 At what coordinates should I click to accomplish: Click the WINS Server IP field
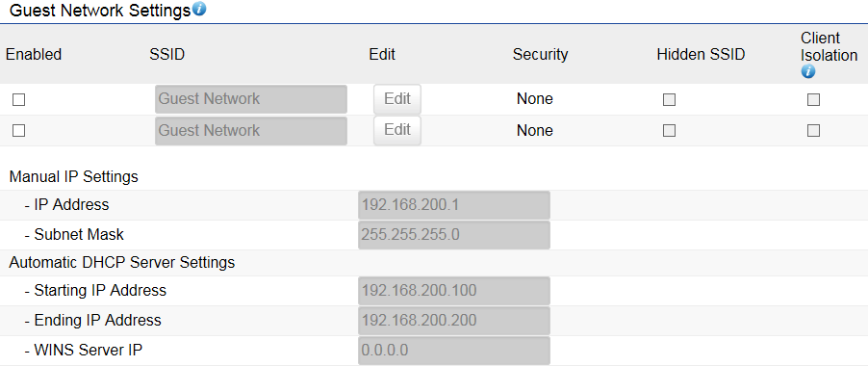(454, 351)
